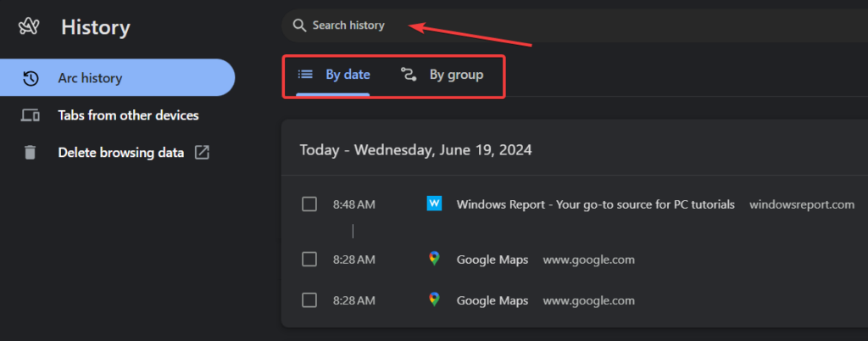868x341 pixels.
Task: Select Arc history in the sidebar
Action: tap(90, 78)
